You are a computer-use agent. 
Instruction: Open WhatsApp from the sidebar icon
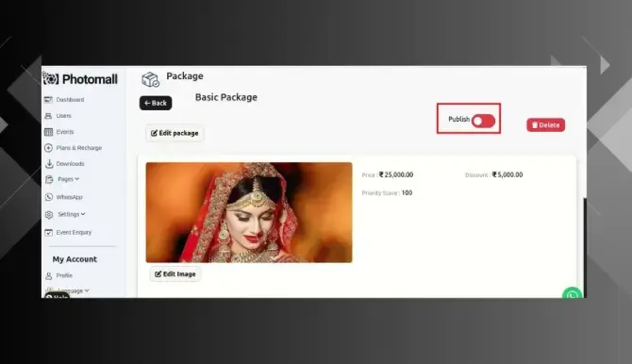pos(49,197)
